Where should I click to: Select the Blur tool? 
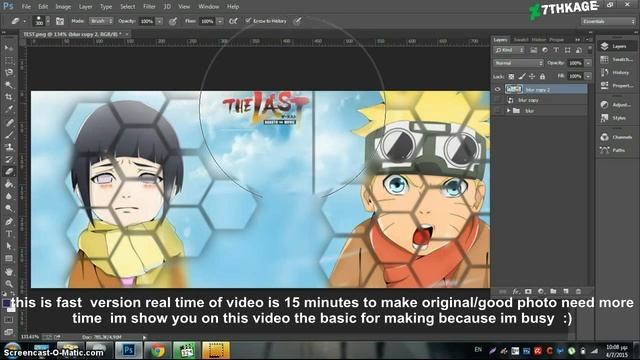9,196
